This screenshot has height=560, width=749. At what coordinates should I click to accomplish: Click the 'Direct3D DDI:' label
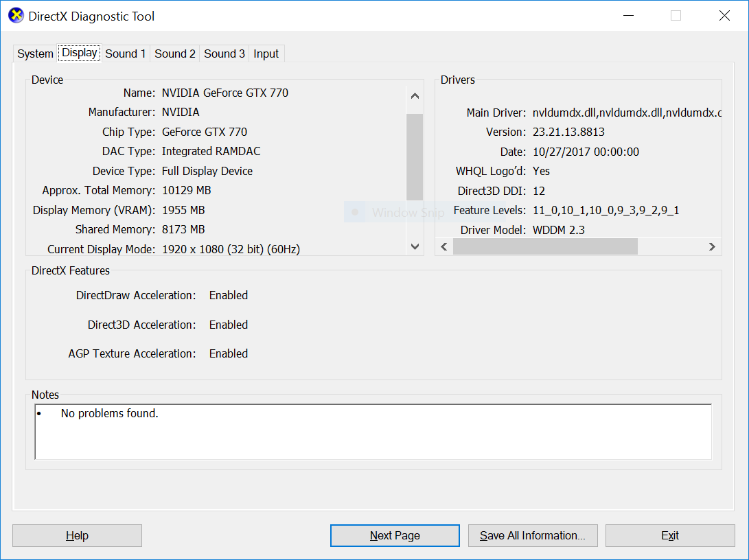pyautogui.click(x=492, y=191)
